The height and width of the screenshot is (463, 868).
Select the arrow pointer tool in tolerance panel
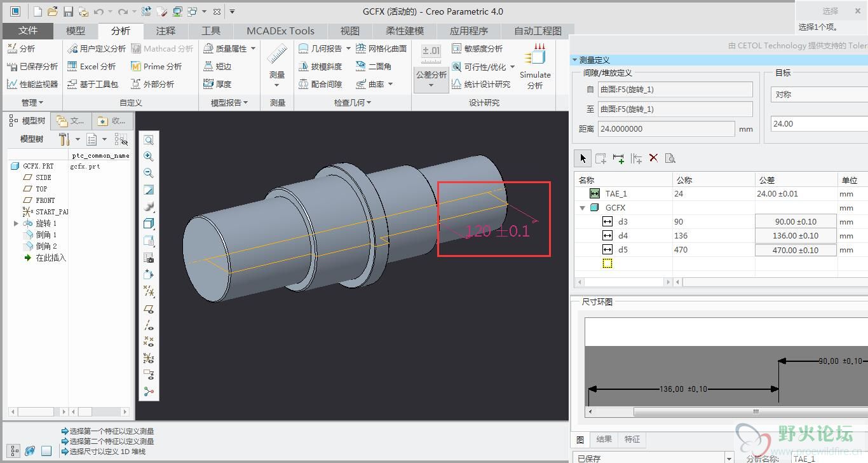click(583, 158)
